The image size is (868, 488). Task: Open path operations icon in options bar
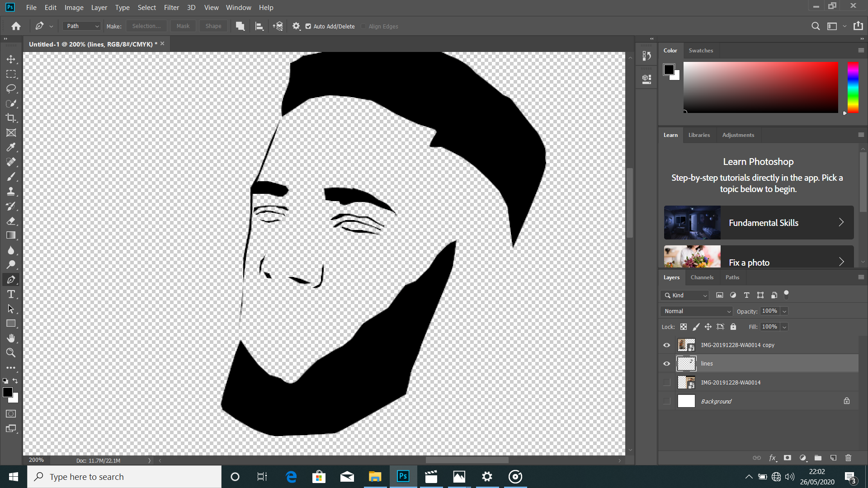(240, 26)
